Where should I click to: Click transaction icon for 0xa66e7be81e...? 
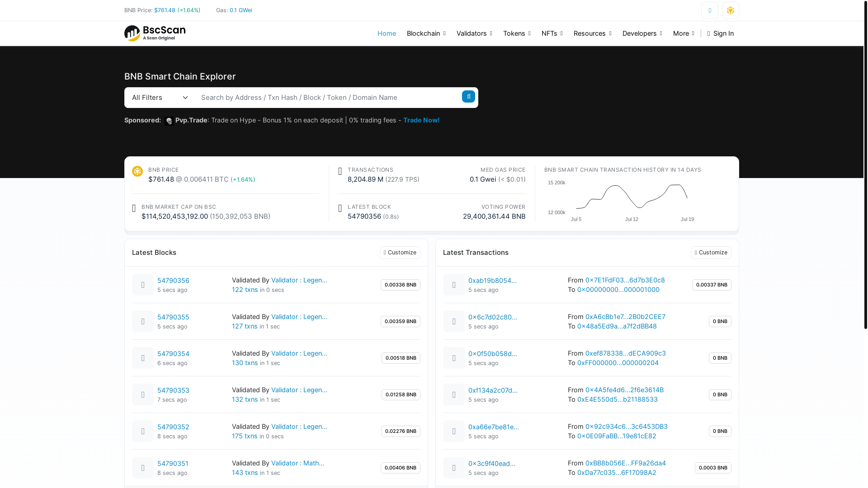click(454, 431)
